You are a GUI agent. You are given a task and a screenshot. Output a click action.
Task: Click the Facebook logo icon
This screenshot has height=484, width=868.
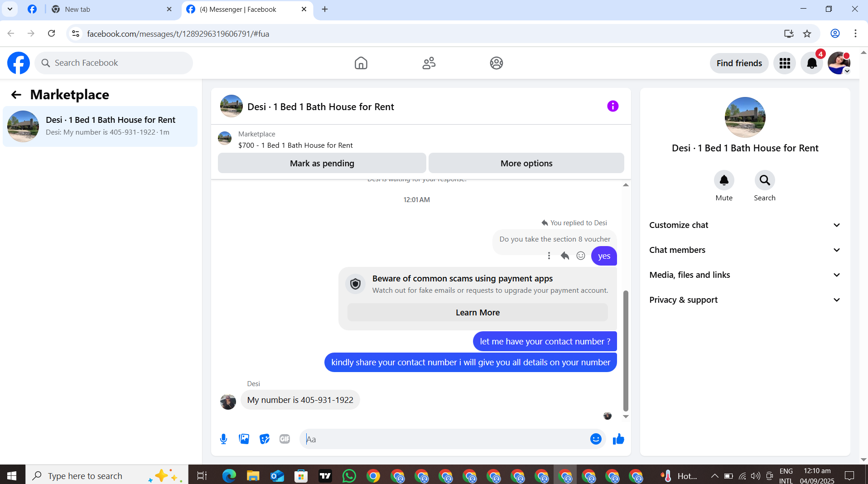[x=19, y=63]
